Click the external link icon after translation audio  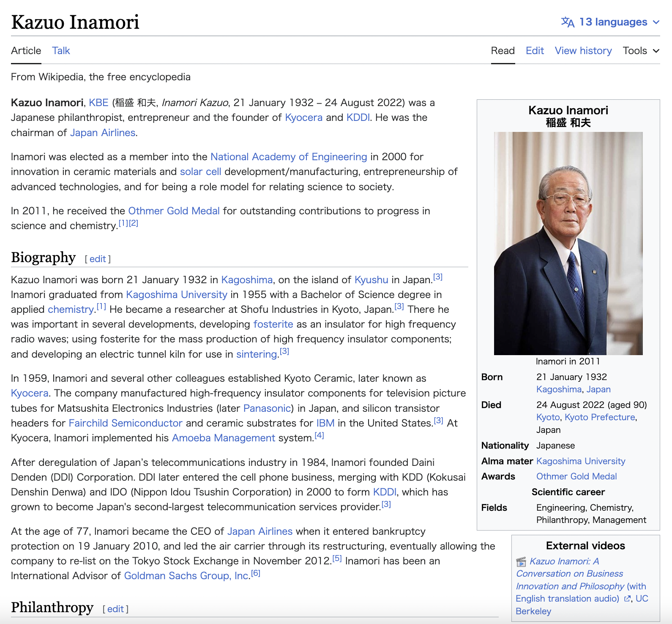(x=628, y=599)
